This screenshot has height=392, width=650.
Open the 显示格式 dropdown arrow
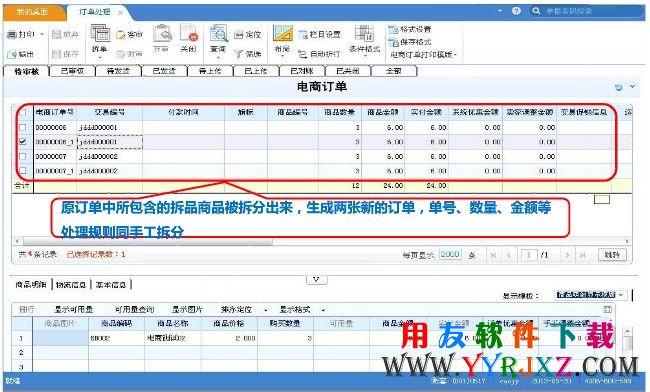pos(323,310)
